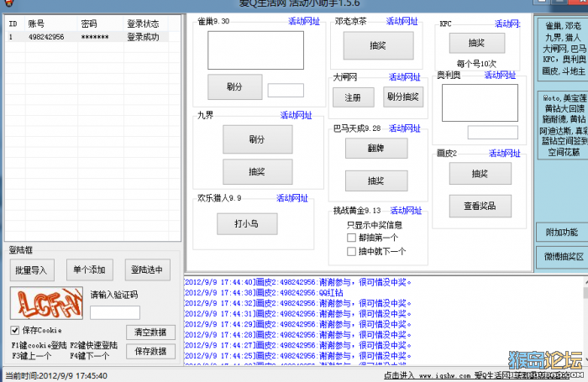The height and width of the screenshot is (382, 588).
Task: Open 活动网址 link for 雀巢9.30
Action: tap(304, 21)
